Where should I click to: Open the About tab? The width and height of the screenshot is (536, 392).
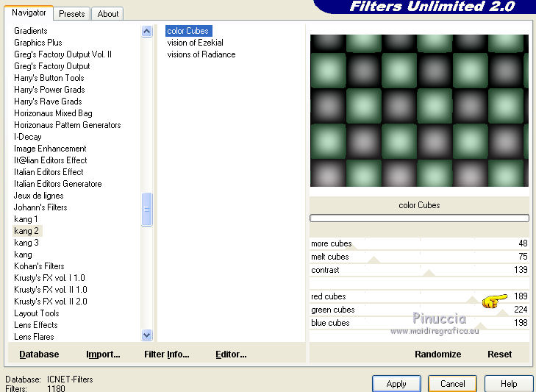pyautogui.click(x=107, y=14)
